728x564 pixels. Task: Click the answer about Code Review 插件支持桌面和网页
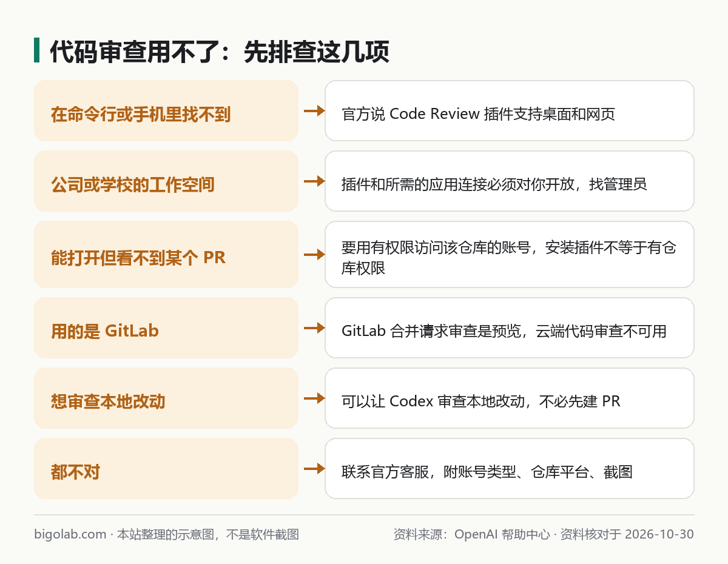click(510, 111)
